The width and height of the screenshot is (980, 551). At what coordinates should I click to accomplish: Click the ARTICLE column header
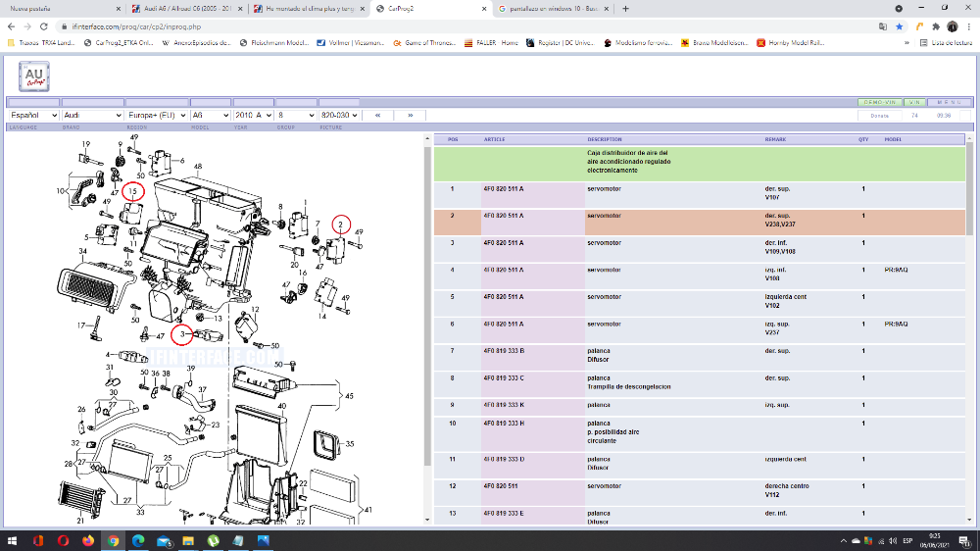coord(494,139)
